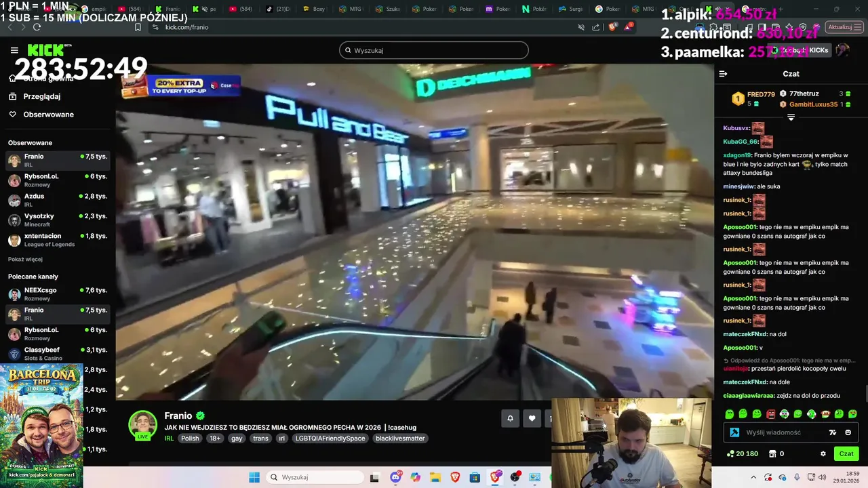
Task: Click the green Czat send button
Action: 846,453
